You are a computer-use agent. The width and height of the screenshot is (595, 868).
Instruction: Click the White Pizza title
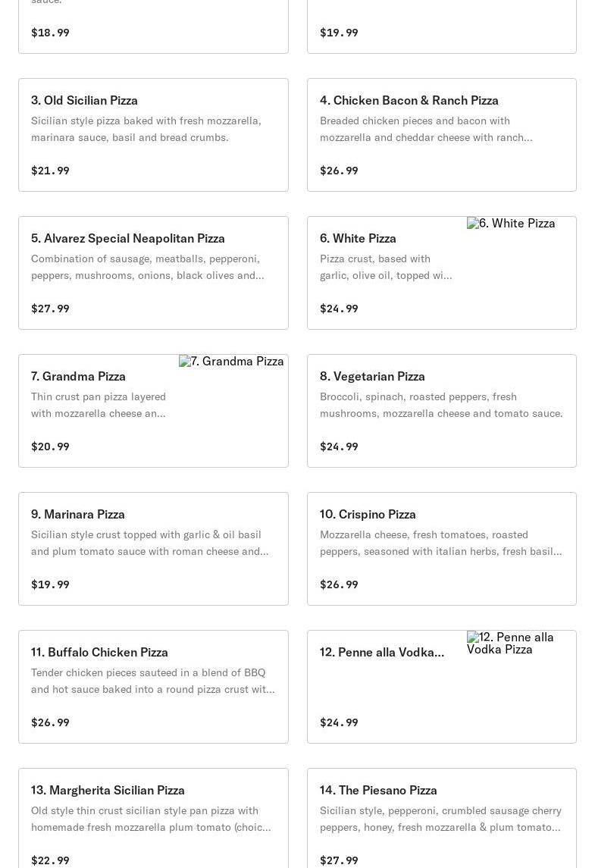point(358,238)
